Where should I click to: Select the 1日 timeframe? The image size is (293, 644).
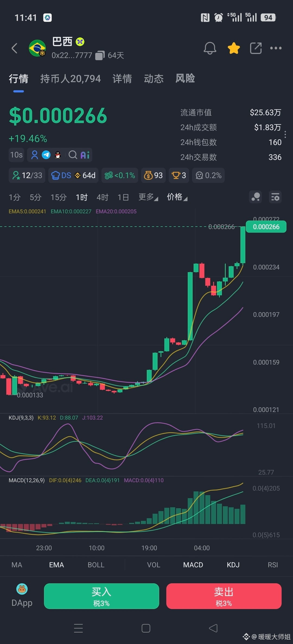tap(123, 197)
